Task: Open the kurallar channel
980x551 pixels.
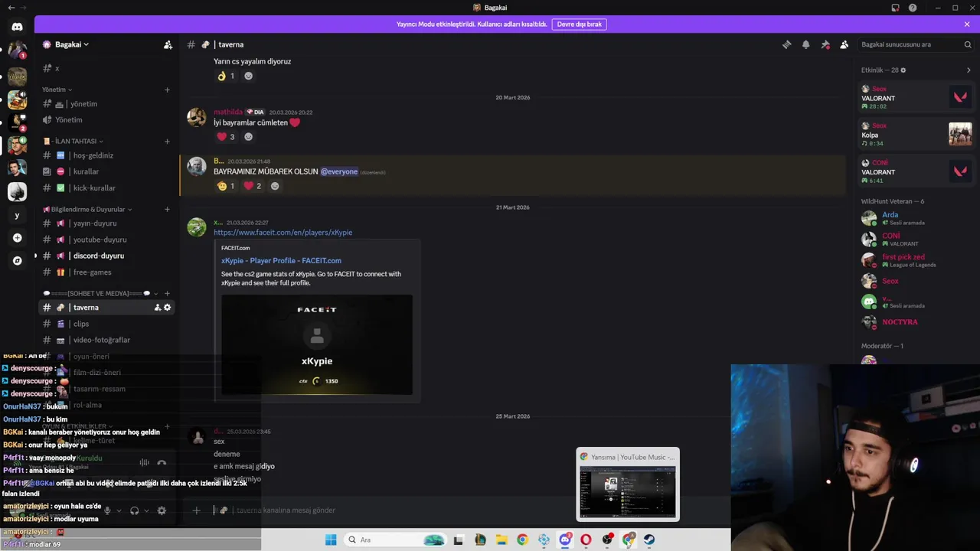Action: tap(107, 171)
